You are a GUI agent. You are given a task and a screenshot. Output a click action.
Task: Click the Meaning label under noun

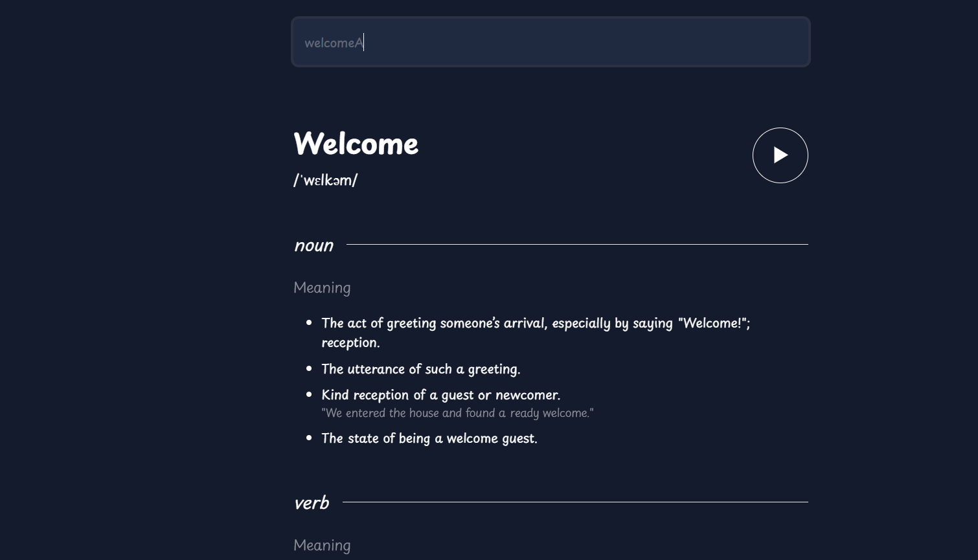[322, 287]
